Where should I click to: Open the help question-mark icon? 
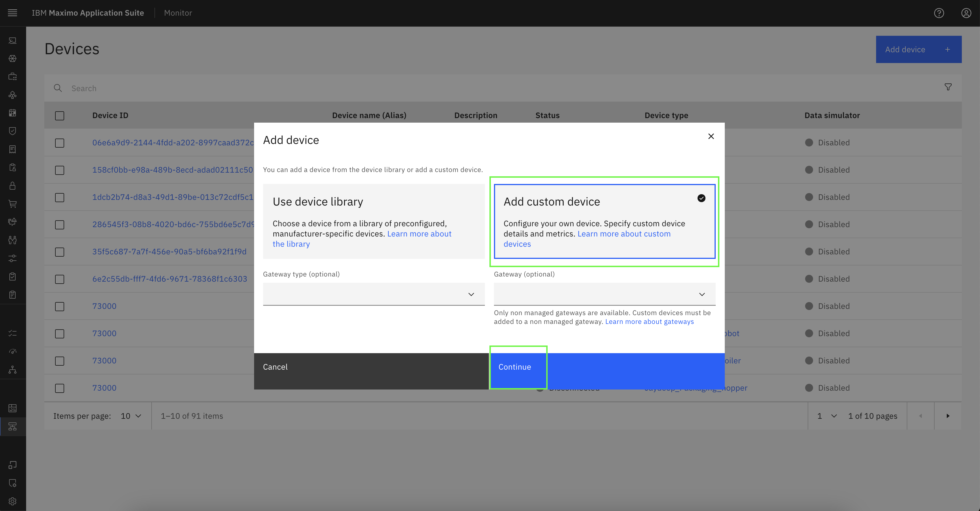pos(939,13)
